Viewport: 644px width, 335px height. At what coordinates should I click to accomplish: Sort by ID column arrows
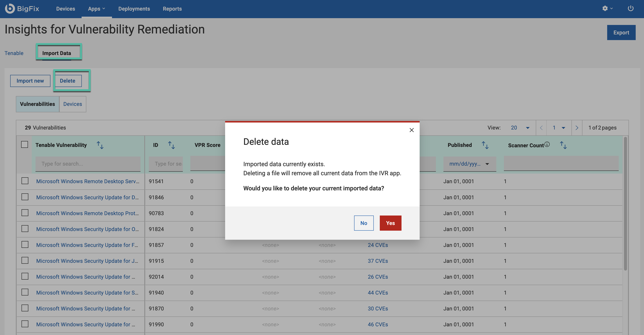tap(171, 145)
